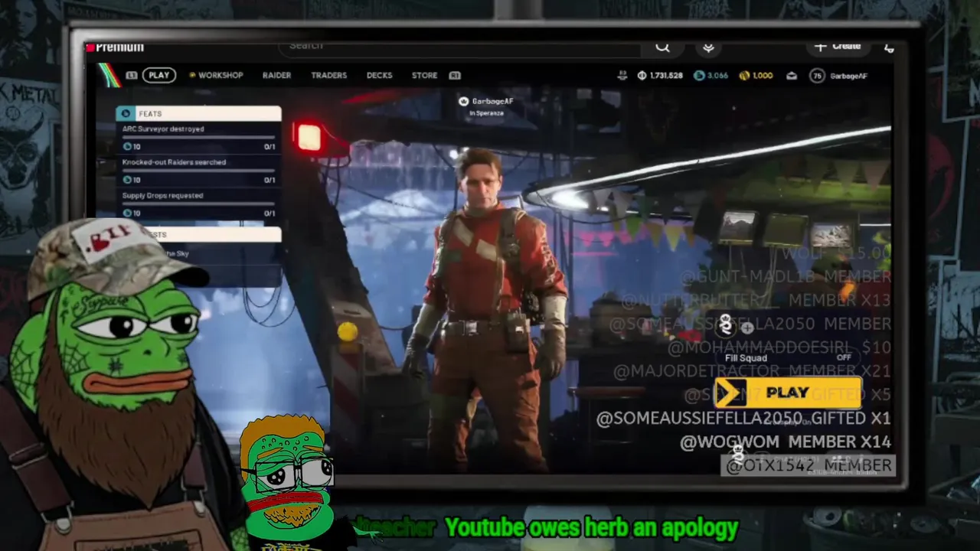This screenshot has height=551, width=980.
Task: Switch to the RAIDER tab
Action: 276,75
